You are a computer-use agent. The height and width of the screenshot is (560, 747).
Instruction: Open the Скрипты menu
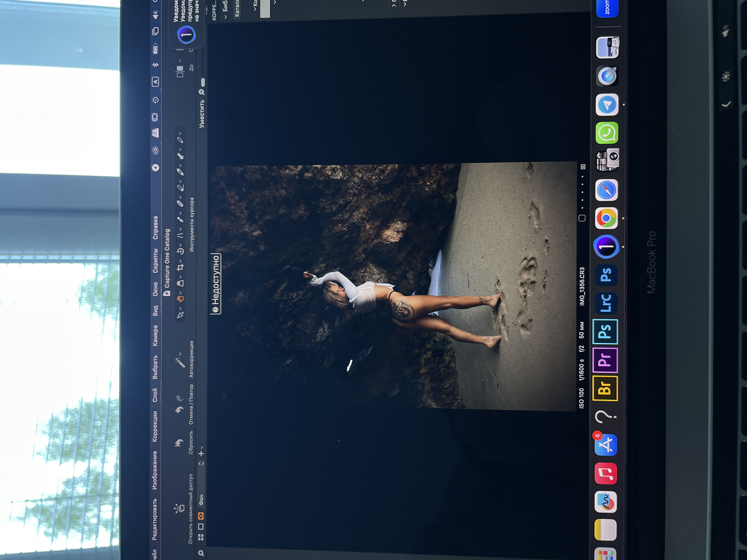[x=155, y=261]
